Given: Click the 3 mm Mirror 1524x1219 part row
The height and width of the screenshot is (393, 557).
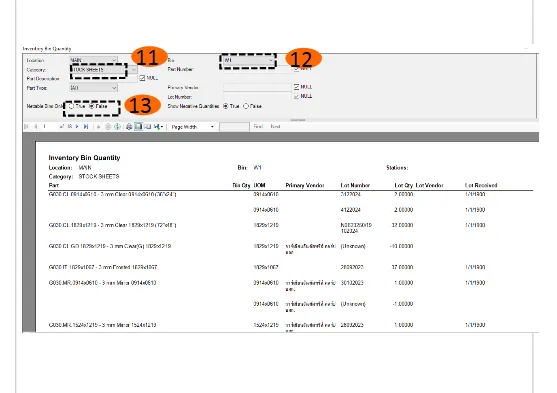Looking at the screenshot, I should tap(102, 325).
